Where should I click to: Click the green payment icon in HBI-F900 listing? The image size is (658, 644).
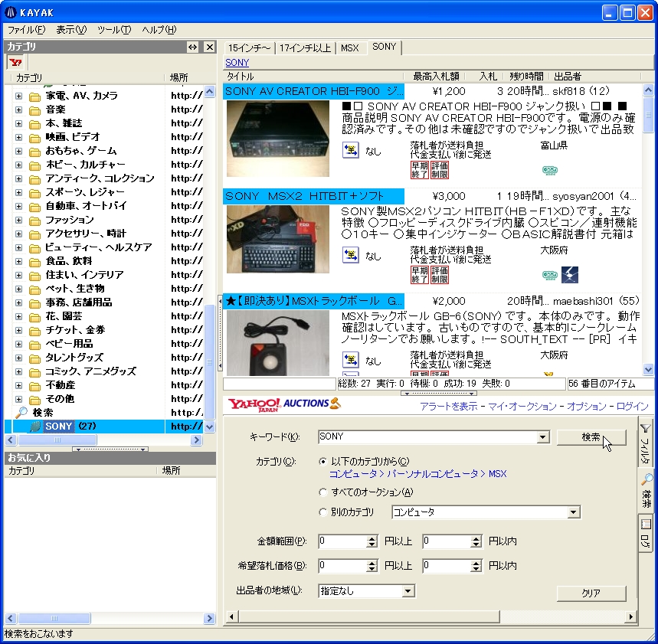click(x=549, y=170)
